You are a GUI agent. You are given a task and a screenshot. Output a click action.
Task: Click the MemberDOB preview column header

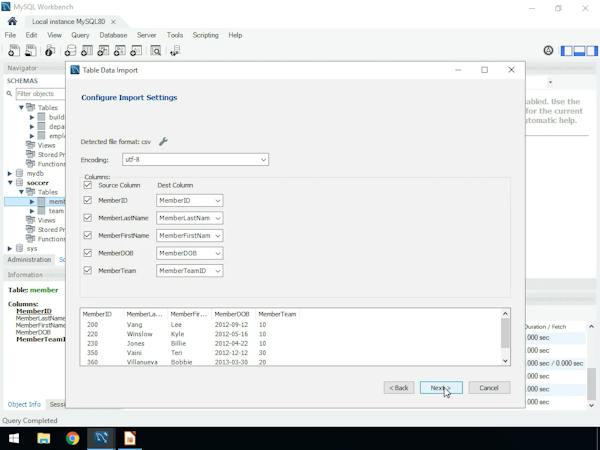[232, 314]
